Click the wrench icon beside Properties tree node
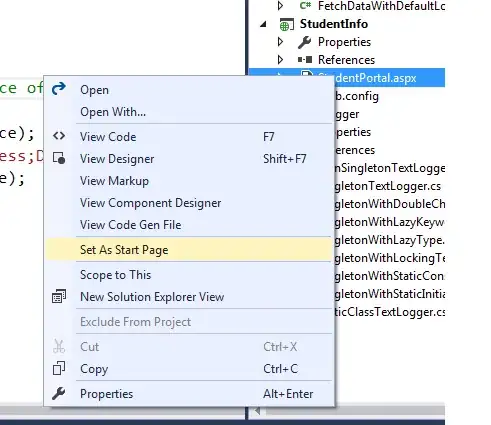 (304, 42)
